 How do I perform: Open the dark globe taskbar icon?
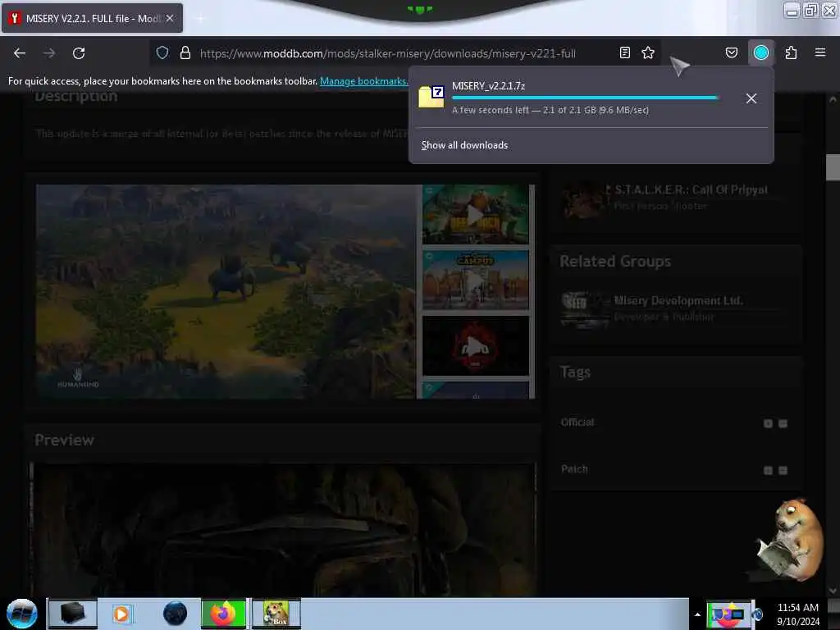(175, 614)
